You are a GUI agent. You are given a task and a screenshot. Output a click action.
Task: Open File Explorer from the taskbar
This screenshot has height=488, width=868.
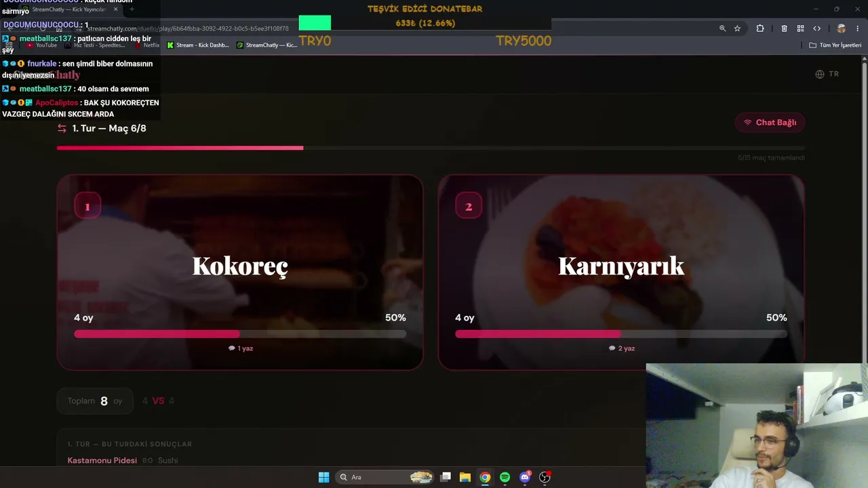(x=465, y=477)
